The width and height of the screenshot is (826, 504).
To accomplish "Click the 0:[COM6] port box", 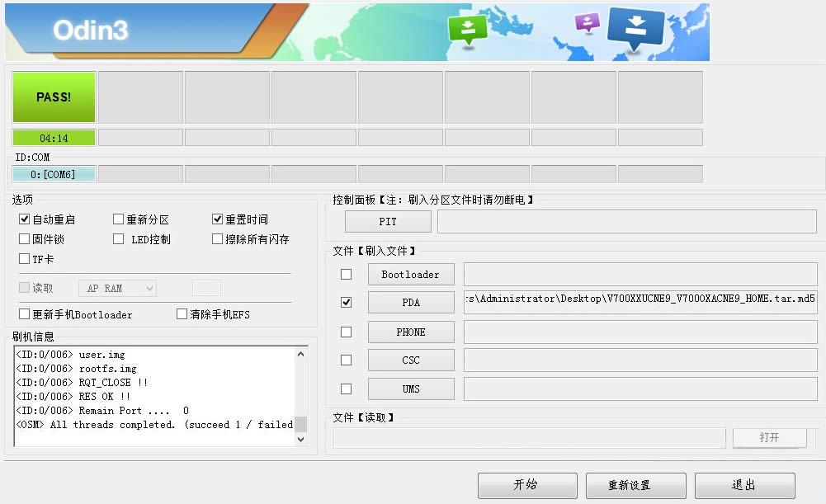I will tap(54, 174).
